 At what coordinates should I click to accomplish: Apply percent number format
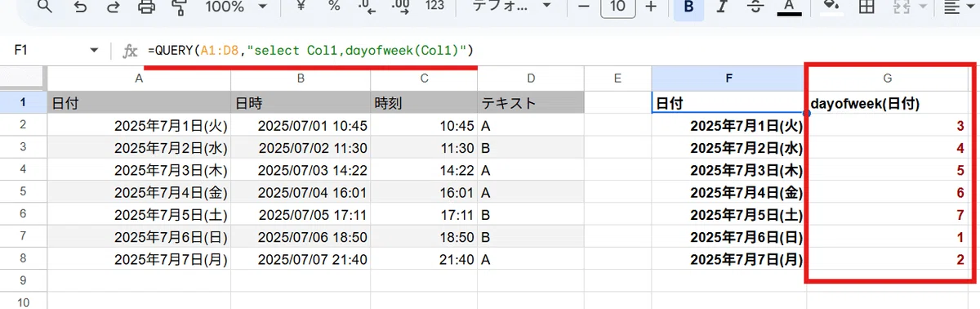pyautogui.click(x=334, y=7)
